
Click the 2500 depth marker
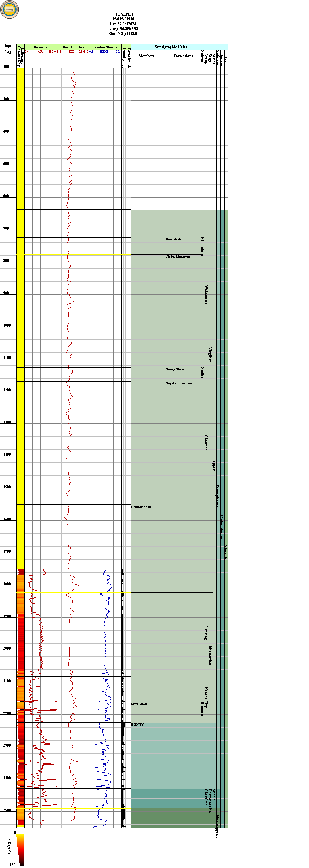[7, 810]
